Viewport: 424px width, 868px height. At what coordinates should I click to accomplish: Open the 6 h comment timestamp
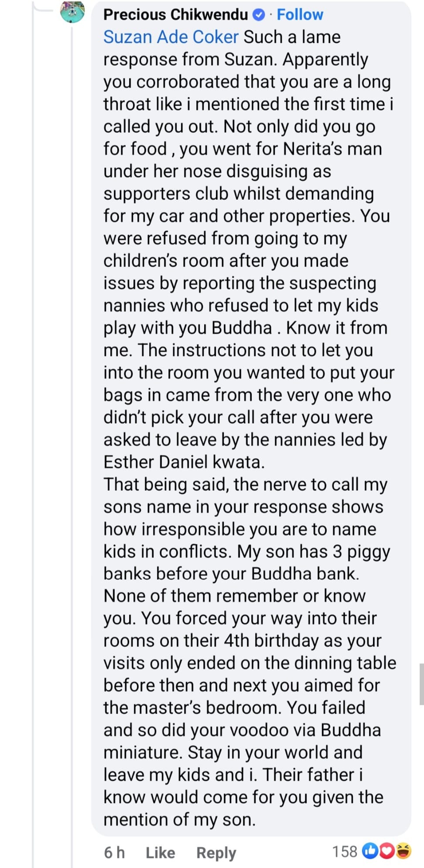(114, 852)
